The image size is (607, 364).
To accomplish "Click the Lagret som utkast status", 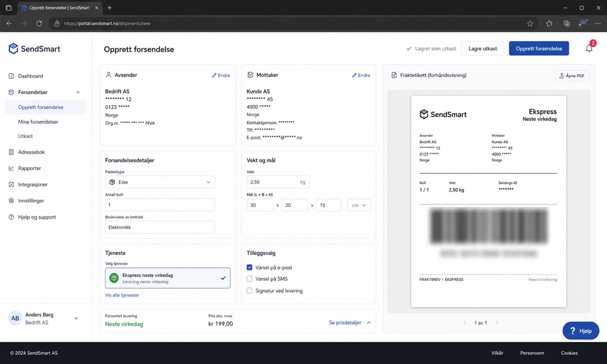I will coord(431,49).
